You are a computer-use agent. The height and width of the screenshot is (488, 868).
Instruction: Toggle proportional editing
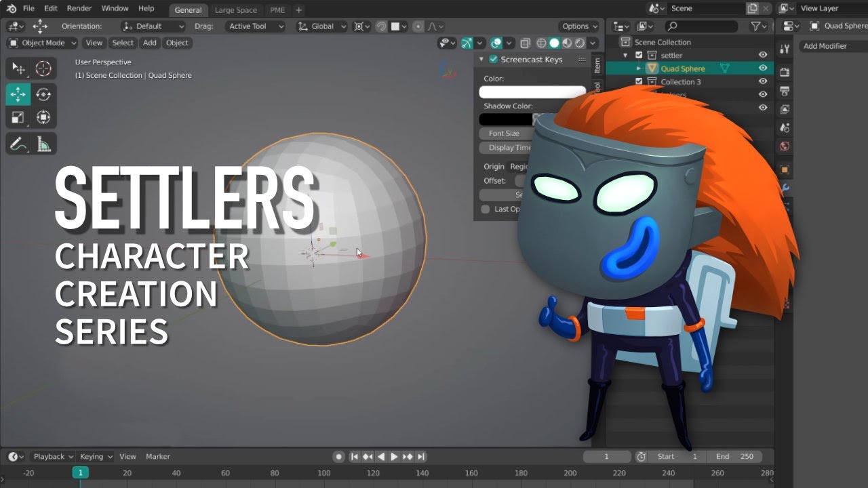[418, 26]
